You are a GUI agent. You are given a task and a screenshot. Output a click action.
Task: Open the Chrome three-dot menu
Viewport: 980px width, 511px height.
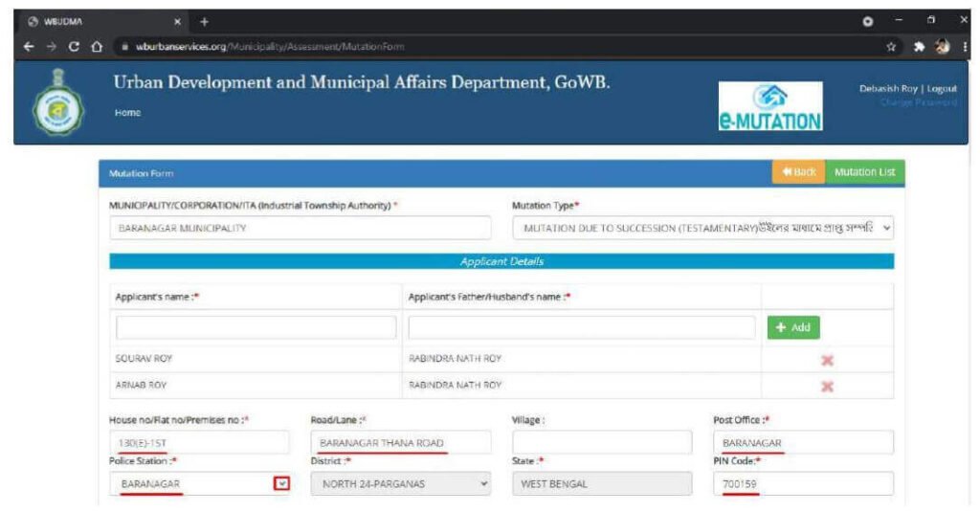965,46
